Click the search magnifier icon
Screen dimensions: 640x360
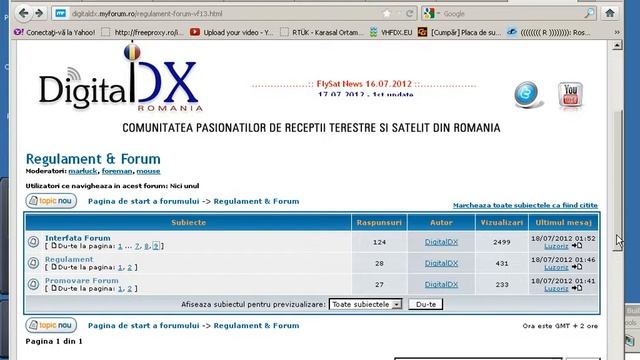[589, 13]
